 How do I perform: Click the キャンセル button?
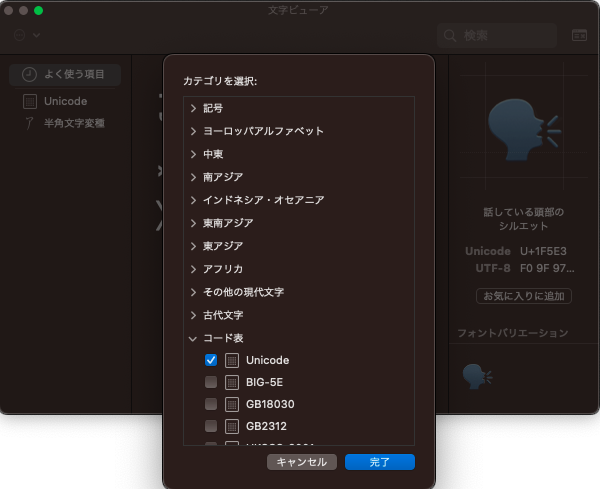(302, 462)
